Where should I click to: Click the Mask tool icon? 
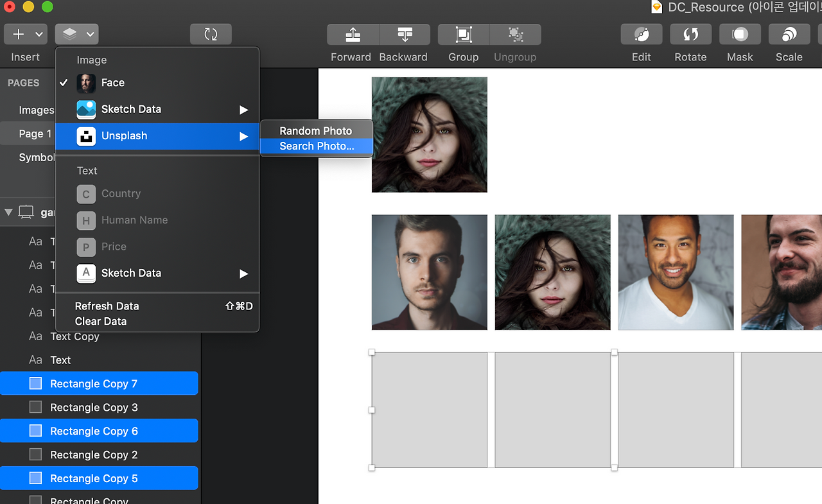click(x=740, y=35)
